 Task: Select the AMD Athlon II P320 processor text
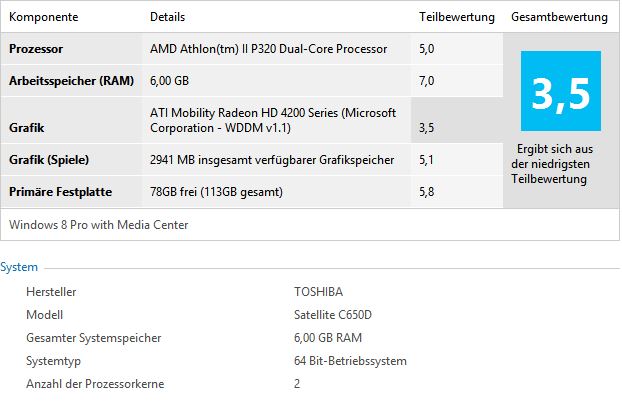(269, 49)
